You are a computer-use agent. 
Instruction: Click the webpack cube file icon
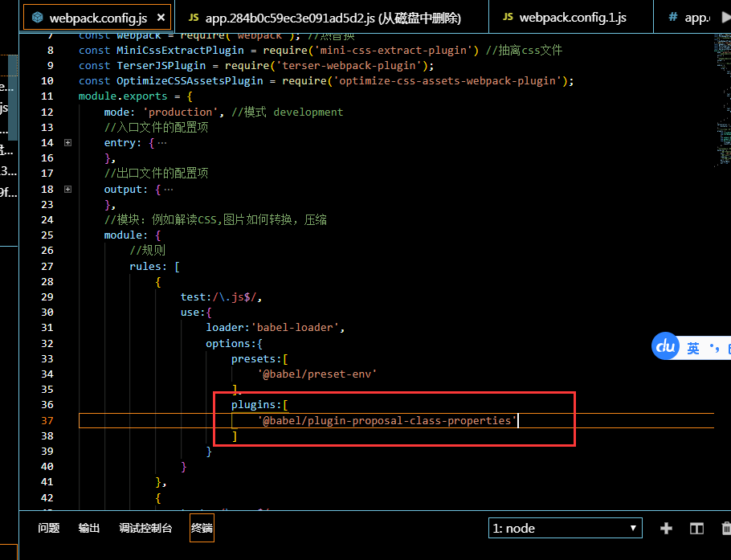point(37,18)
